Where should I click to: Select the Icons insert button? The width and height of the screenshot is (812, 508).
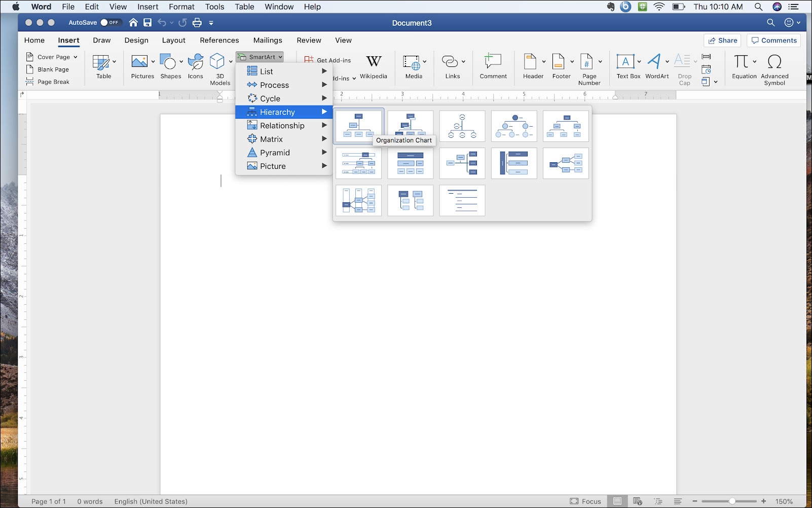click(195, 66)
